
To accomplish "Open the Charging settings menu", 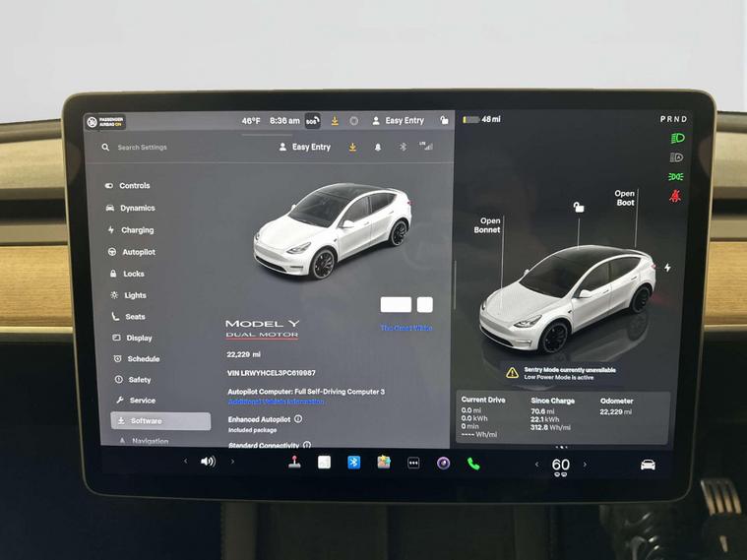I will (x=137, y=230).
